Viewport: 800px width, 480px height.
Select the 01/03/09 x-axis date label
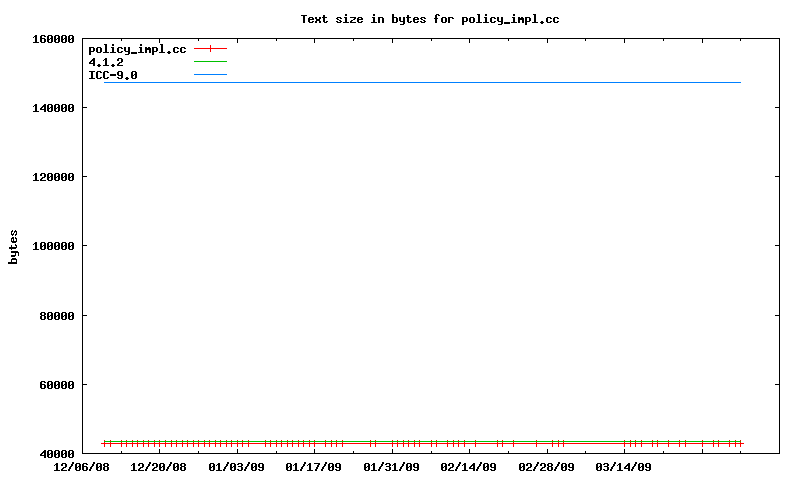point(236,467)
